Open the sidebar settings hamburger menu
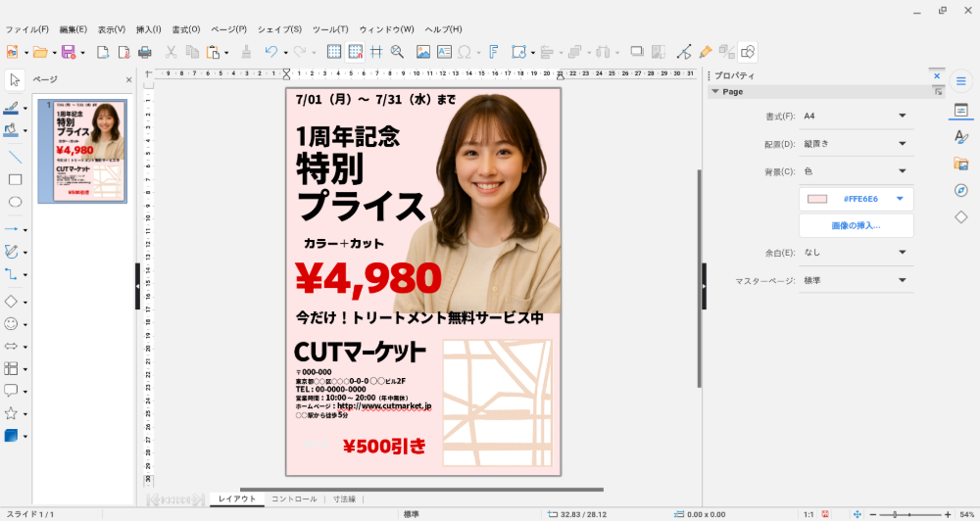Viewport: 980px width, 521px height. [x=961, y=81]
